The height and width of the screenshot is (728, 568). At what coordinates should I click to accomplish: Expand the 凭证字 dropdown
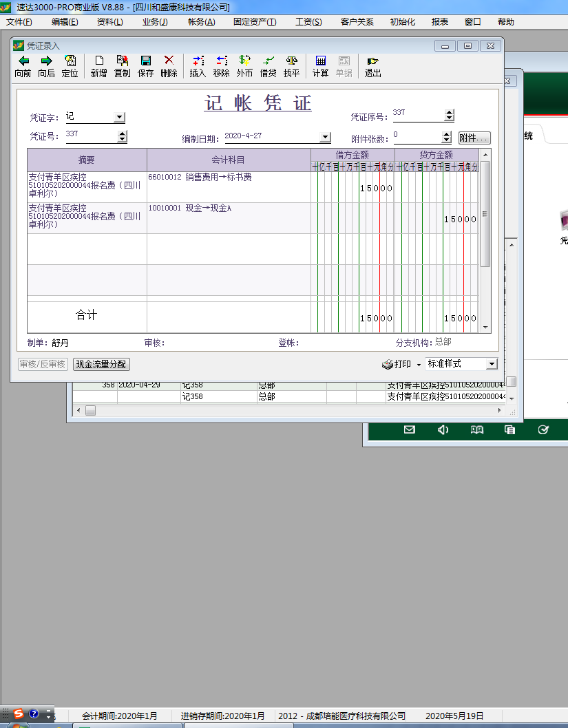(x=119, y=118)
